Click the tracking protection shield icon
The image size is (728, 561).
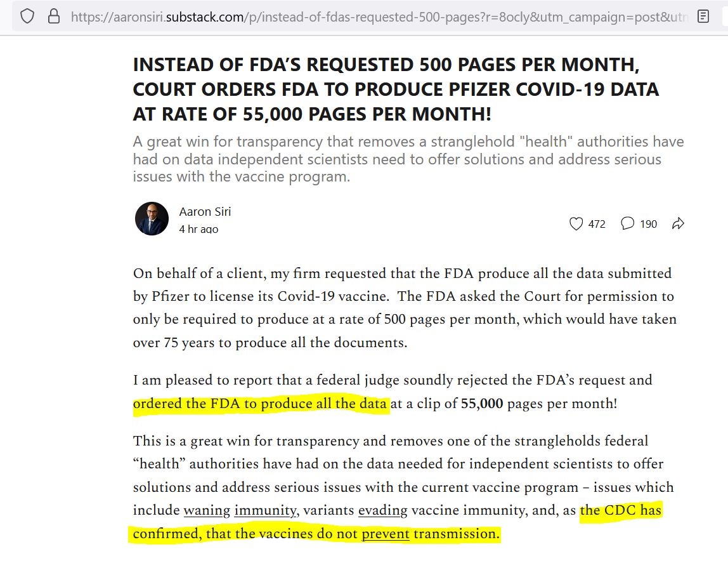(x=27, y=16)
